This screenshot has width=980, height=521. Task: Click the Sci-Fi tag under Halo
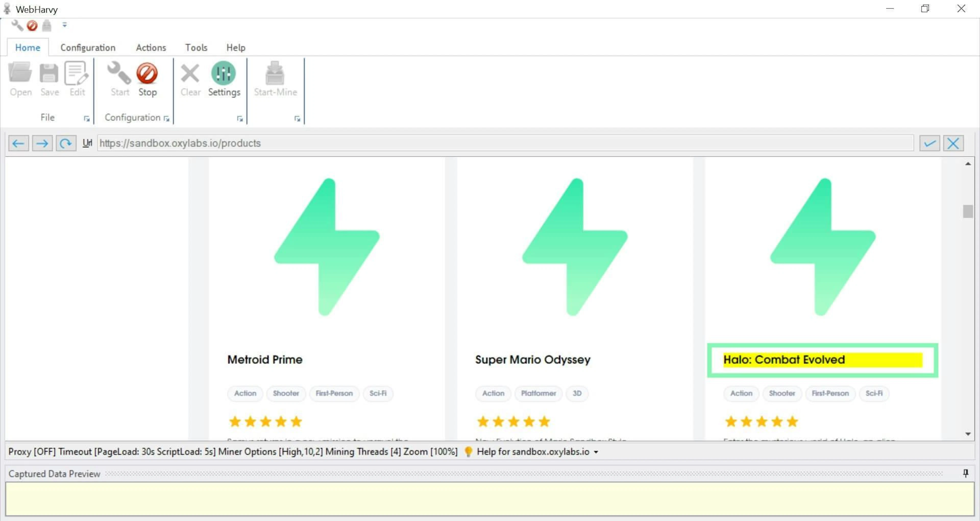[x=874, y=393]
